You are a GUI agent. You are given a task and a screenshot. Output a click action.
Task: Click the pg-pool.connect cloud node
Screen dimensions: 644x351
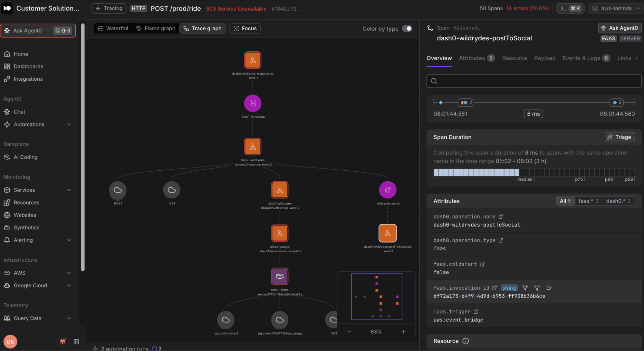coord(226,320)
